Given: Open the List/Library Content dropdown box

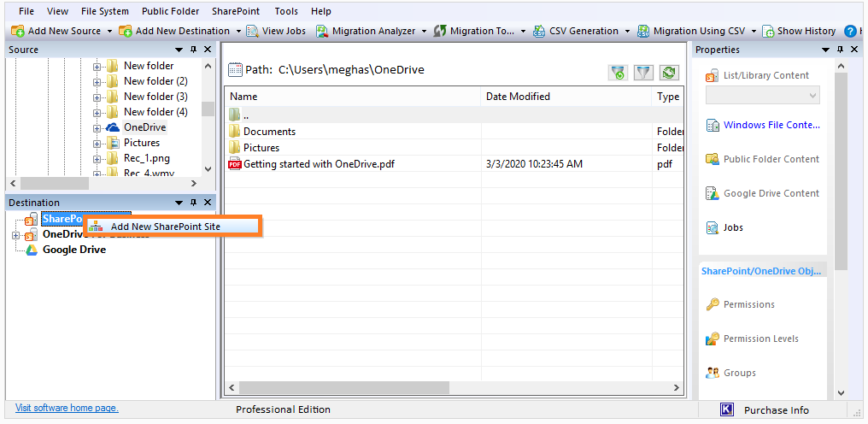Looking at the screenshot, I should 763,96.
